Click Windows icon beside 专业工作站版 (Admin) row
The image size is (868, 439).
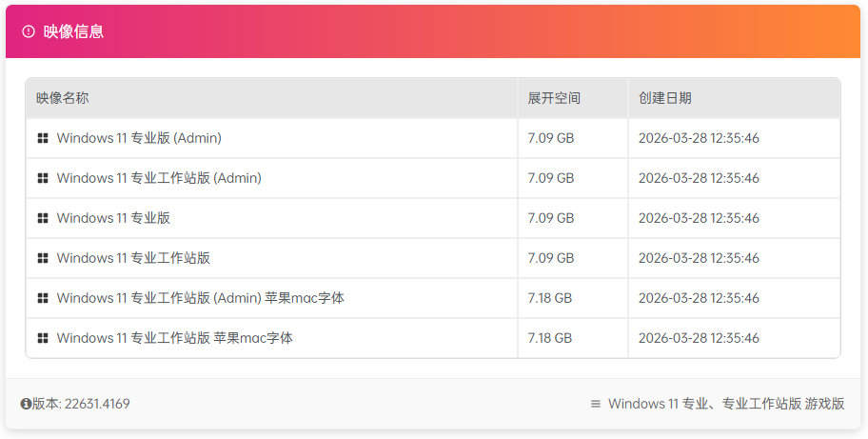pyautogui.click(x=43, y=178)
